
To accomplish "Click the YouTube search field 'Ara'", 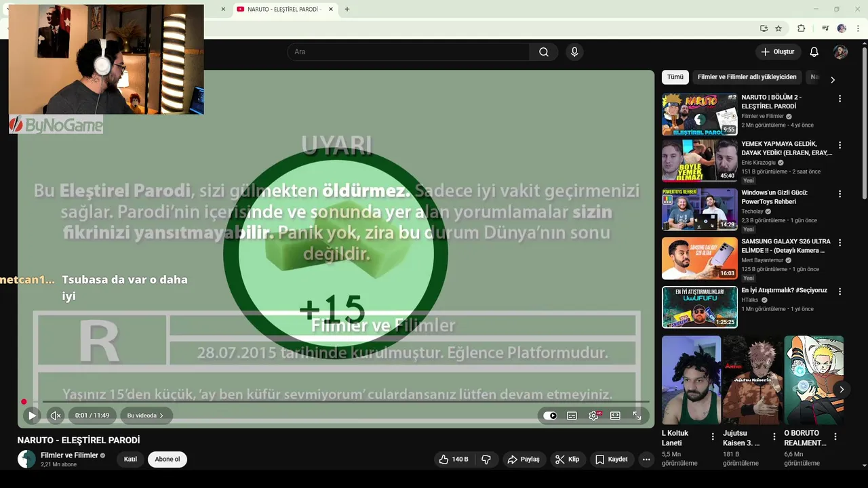I will coord(408,52).
